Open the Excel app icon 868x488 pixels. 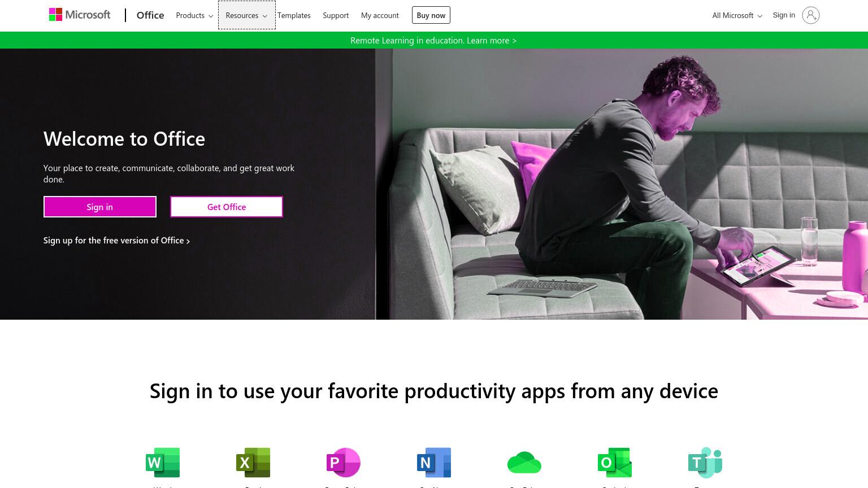253,463
